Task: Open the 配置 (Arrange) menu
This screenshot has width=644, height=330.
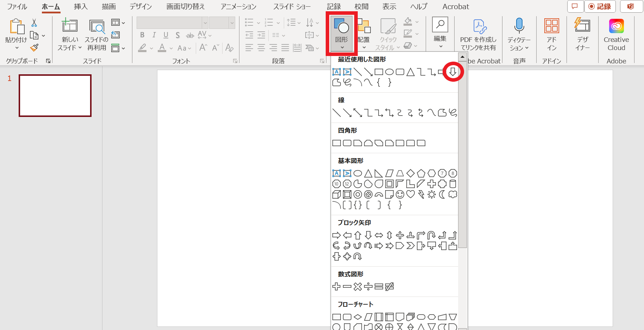Action: [364, 33]
